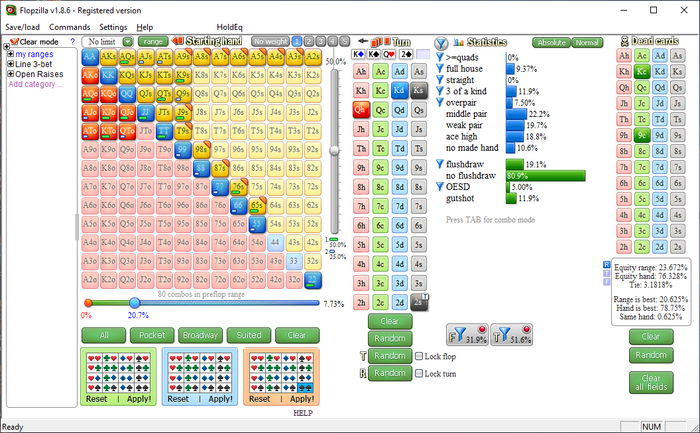Viewport: 700px width, 433px height.
Task: Select the Qh card in the board selector
Action: pos(361,109)
